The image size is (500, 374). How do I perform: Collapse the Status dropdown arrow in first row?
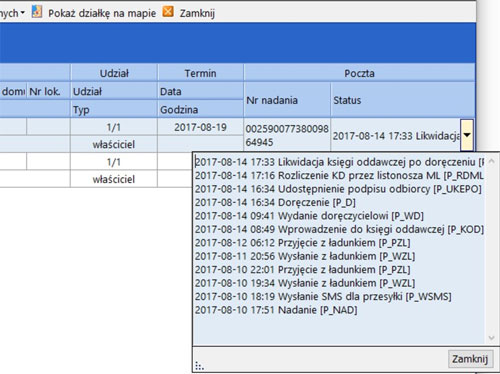pos(467,135)
